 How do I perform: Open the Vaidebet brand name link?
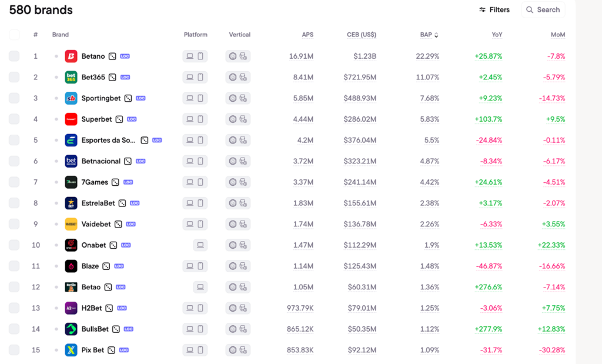(x=96, y=224)
